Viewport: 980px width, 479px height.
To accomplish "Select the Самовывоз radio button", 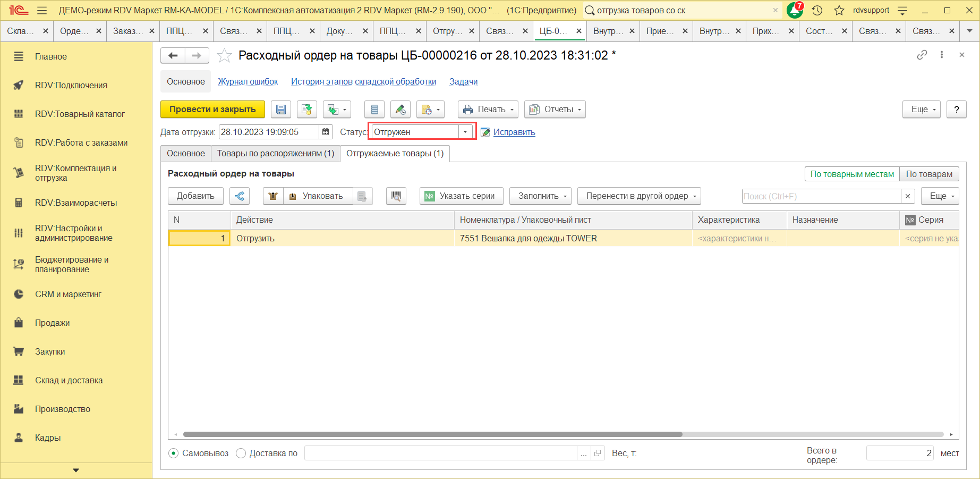I will (x=174, y=453).
